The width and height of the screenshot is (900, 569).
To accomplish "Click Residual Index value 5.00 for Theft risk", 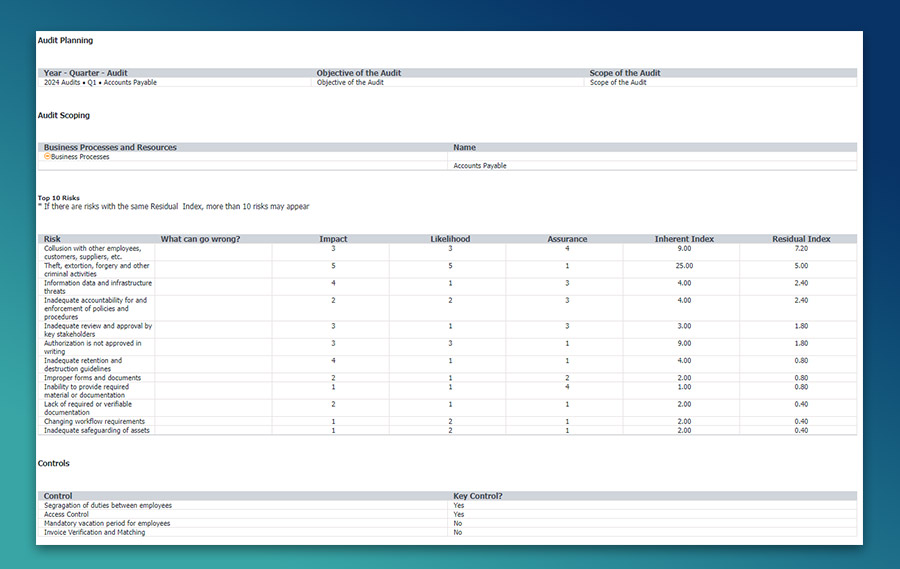I will pos(801,266).
